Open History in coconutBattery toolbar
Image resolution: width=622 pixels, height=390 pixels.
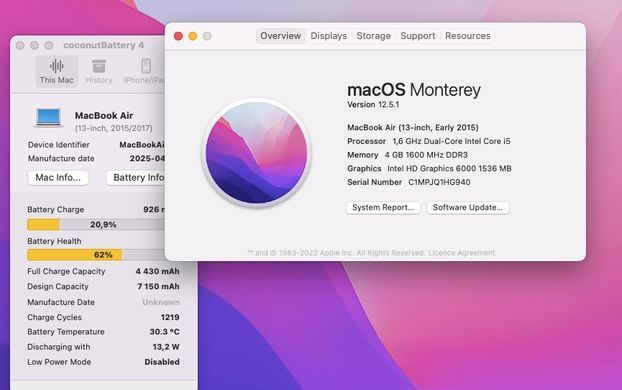pyautogui.click(x=99, y=72)
